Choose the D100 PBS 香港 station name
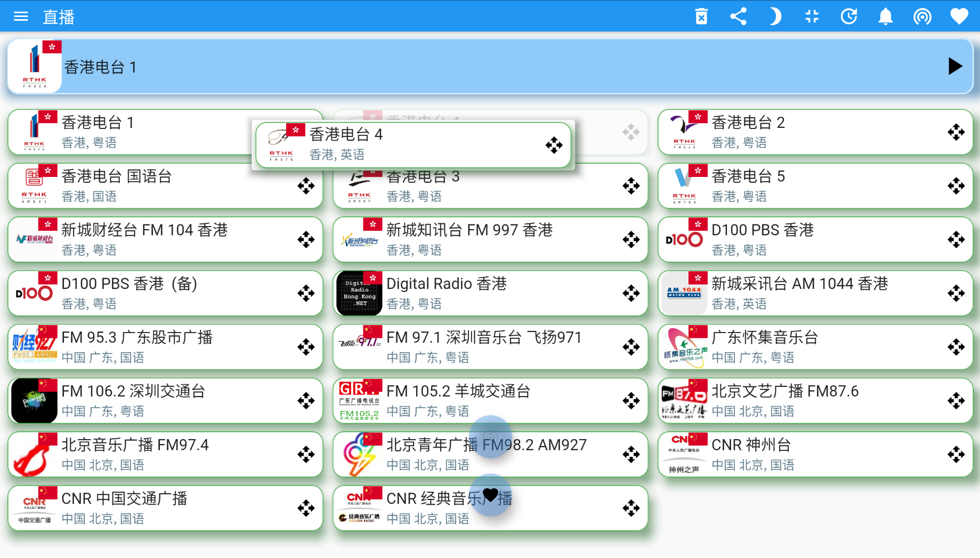The height and width of the screenshot is (558, 980). click(x=763, y=230)
